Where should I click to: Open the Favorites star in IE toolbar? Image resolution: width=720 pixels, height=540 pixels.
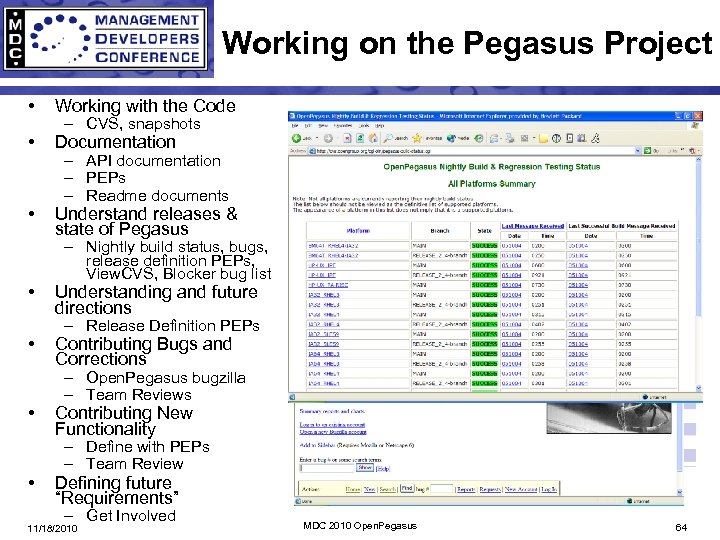(417, 138)
